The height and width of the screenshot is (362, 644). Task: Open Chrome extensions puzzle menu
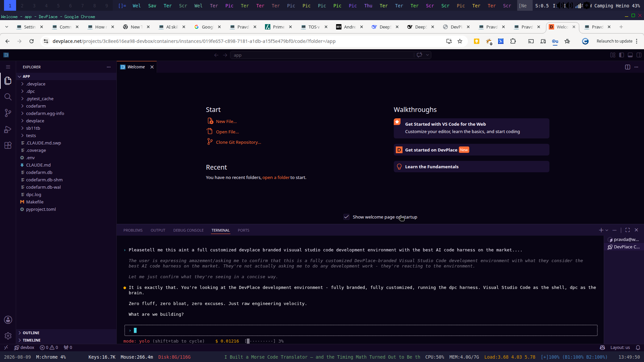[513, 41]
